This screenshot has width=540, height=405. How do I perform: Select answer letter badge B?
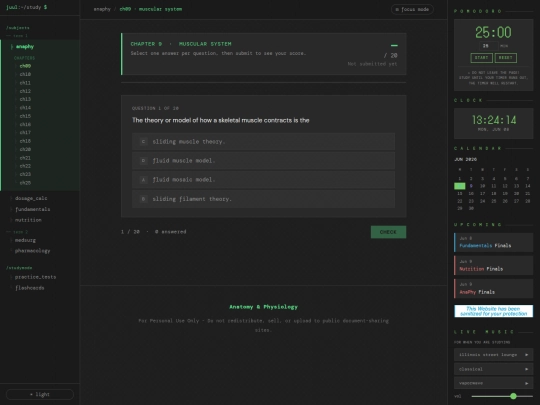(144, 199)
